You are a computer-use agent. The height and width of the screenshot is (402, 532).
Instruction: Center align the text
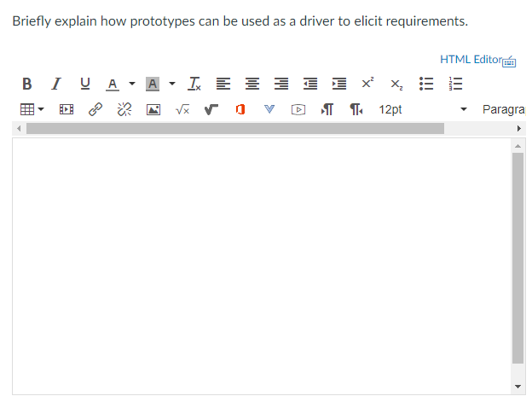[x=252, y=84]
